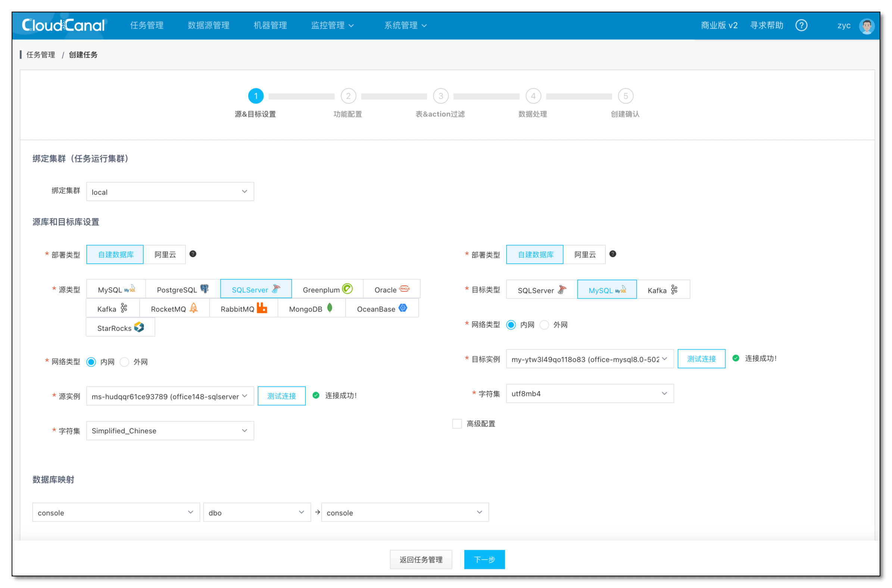892x588 pixels.
Task: Select StarRocks source type option
Action: 121,328
